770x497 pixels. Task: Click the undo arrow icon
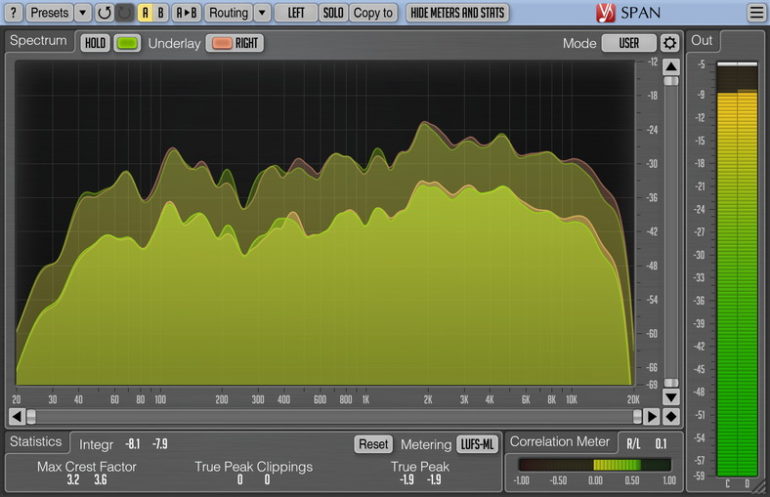pyautogui.click(x=104, y=13)
